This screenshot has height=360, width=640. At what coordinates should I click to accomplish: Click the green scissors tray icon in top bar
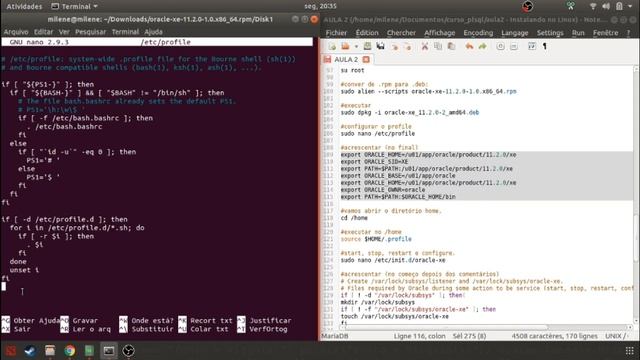(571, 6)
